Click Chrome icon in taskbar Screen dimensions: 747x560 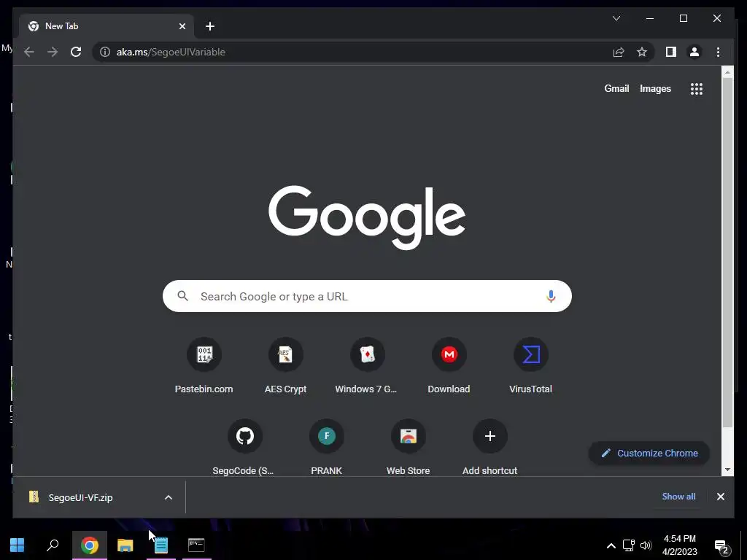click(x=90, y=545)
